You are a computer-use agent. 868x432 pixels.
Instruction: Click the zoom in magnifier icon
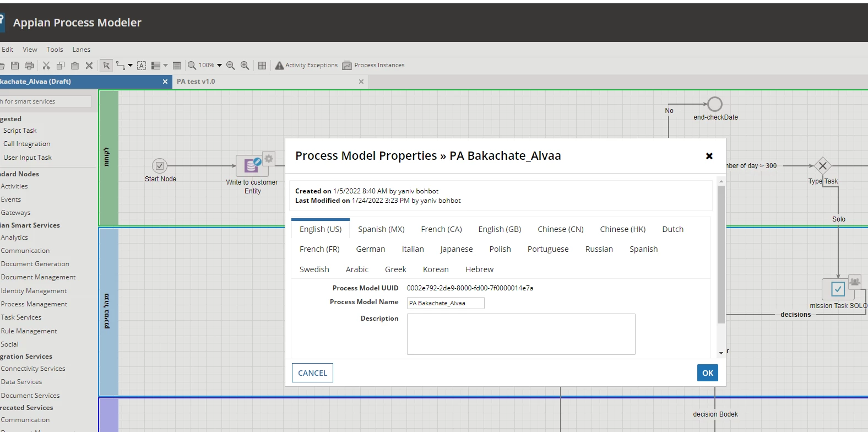245,66
